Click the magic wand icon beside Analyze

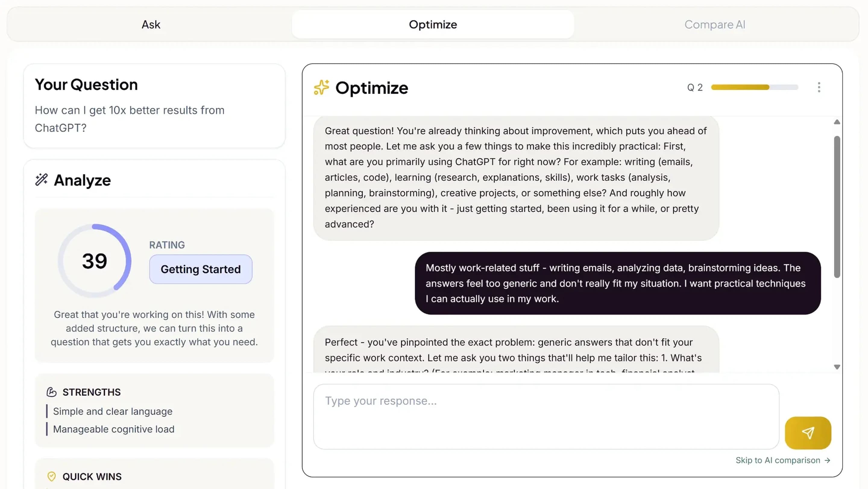(x=42, y=180)
